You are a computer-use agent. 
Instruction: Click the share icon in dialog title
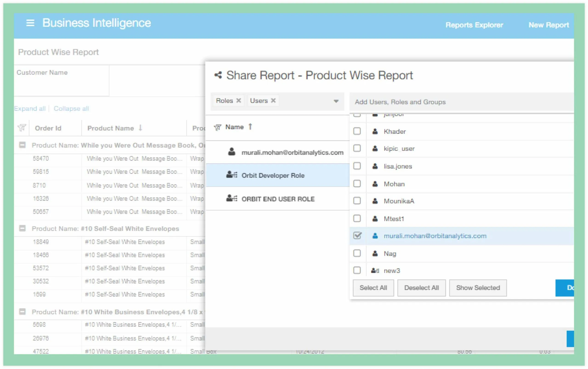pos(218,75)
